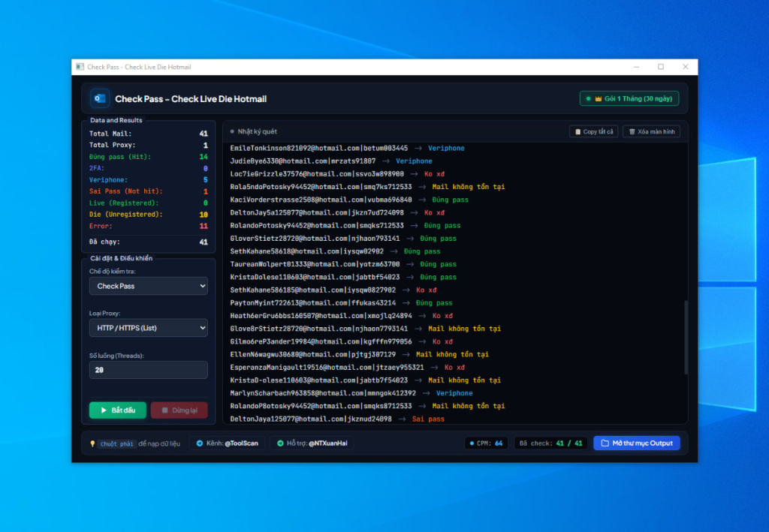Click the KaciVorderstrasse2508 log entry
This screenshot has width=769, height=532.
pos(349,200)
